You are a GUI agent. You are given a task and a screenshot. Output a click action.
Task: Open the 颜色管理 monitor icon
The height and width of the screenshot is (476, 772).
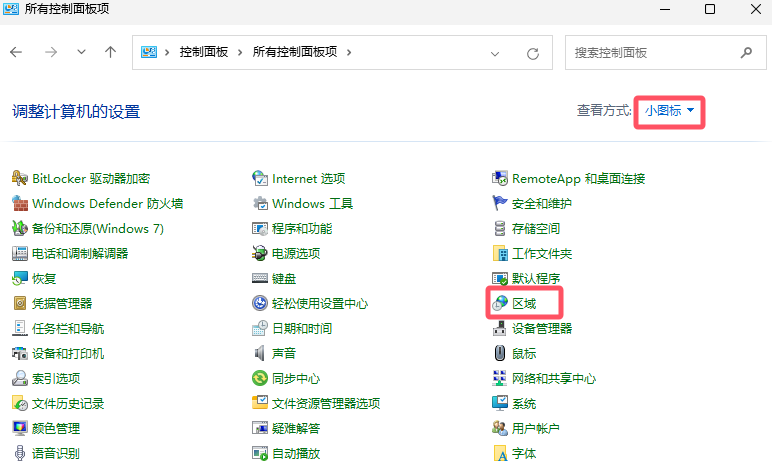(20, 428)
